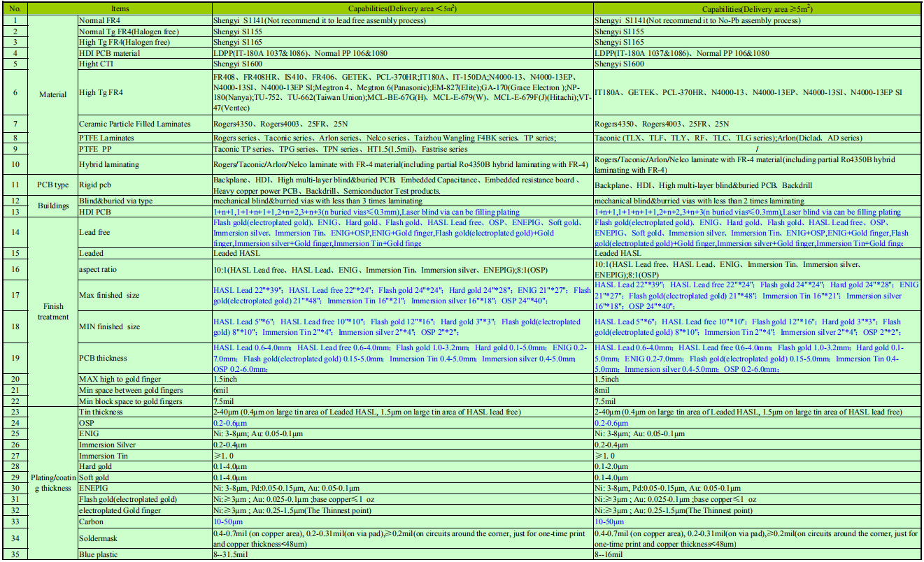Click "electroplated Gold finger" item cell

[143, 510]
